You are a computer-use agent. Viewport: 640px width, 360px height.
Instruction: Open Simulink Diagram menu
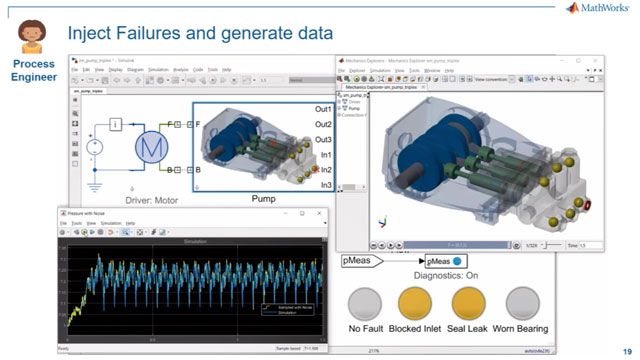[x=136, y=70]
